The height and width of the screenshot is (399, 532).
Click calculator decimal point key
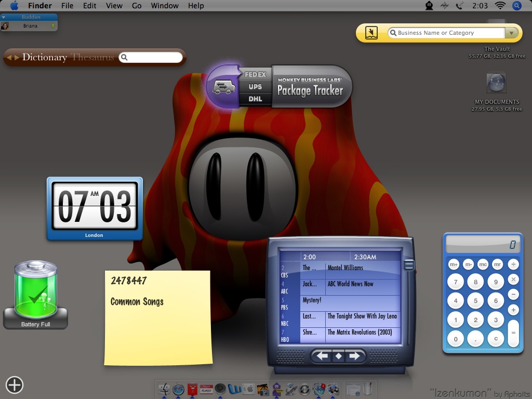click(476, 339)
